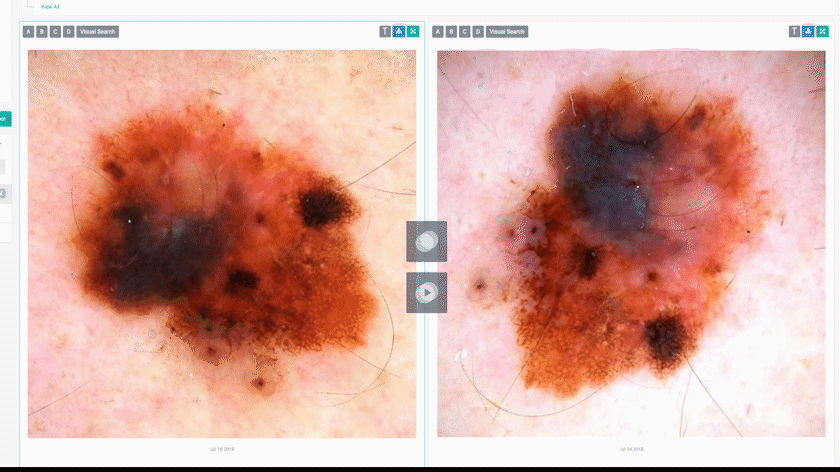Select view B in the right panel

(451, 32)
